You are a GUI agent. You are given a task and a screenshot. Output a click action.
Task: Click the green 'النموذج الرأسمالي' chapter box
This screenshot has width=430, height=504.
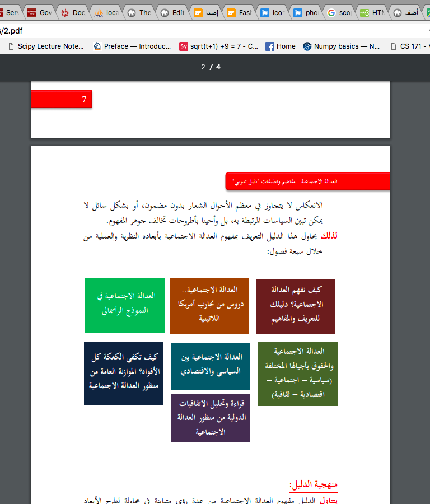(x=125, y=305)
